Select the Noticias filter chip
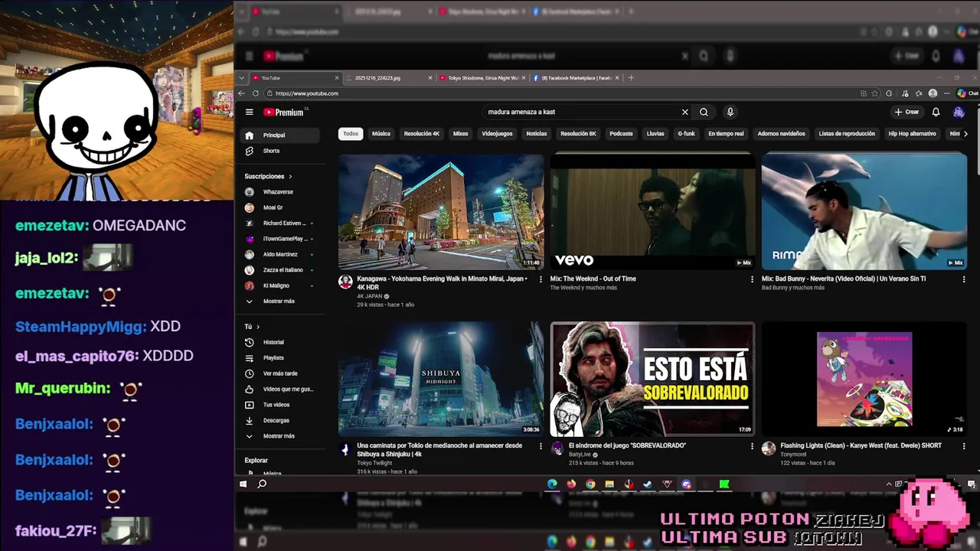980x551 pixels. point(537,133)
